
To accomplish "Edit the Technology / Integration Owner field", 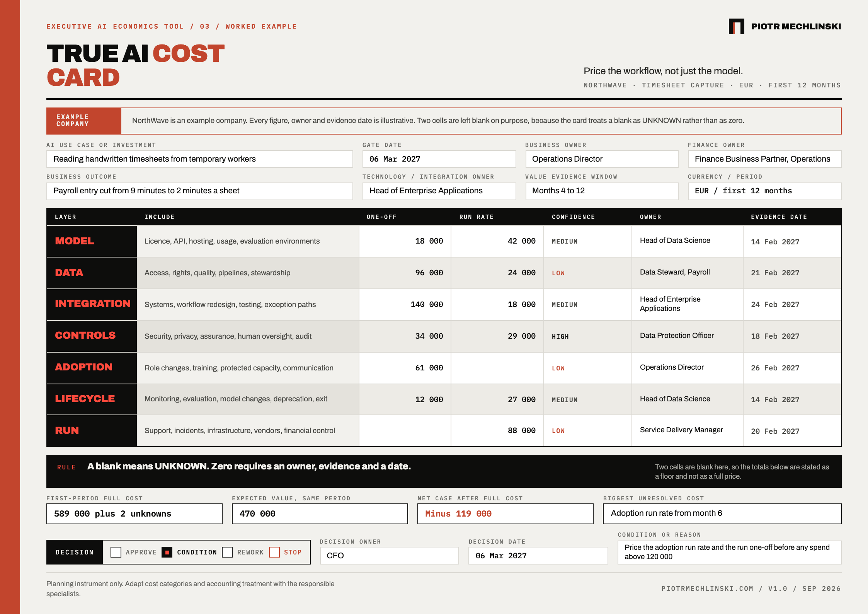I will [439, 191].
